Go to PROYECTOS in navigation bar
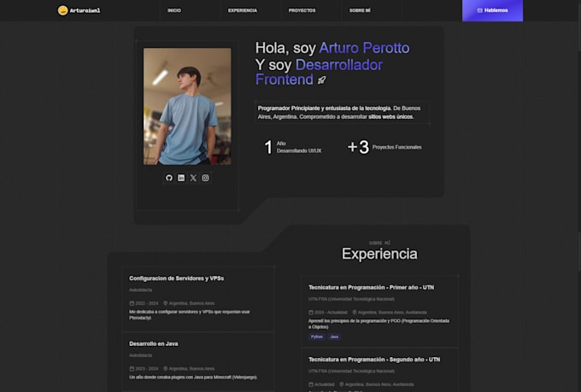 (302, 10)
